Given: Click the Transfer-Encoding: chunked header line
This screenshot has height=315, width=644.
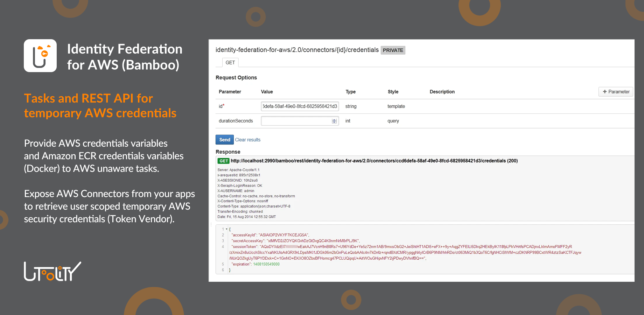Looking at the screenshot, I should [240, 212].
